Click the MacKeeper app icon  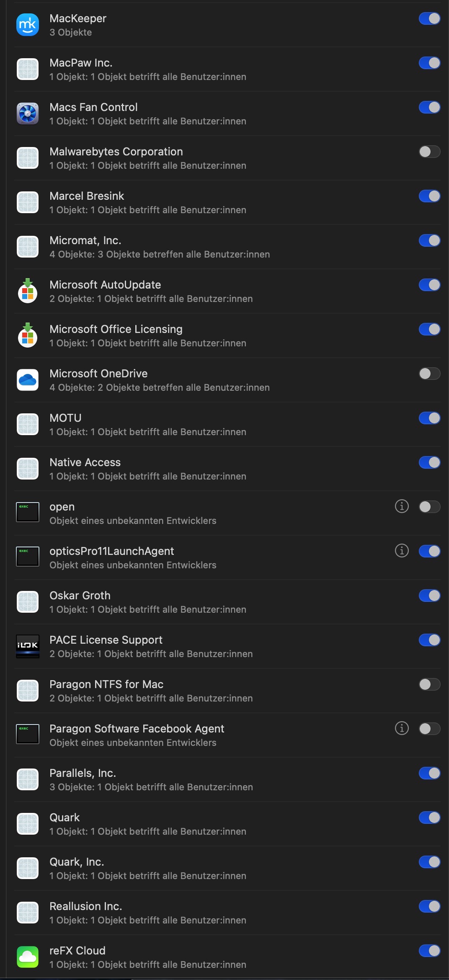28,25
